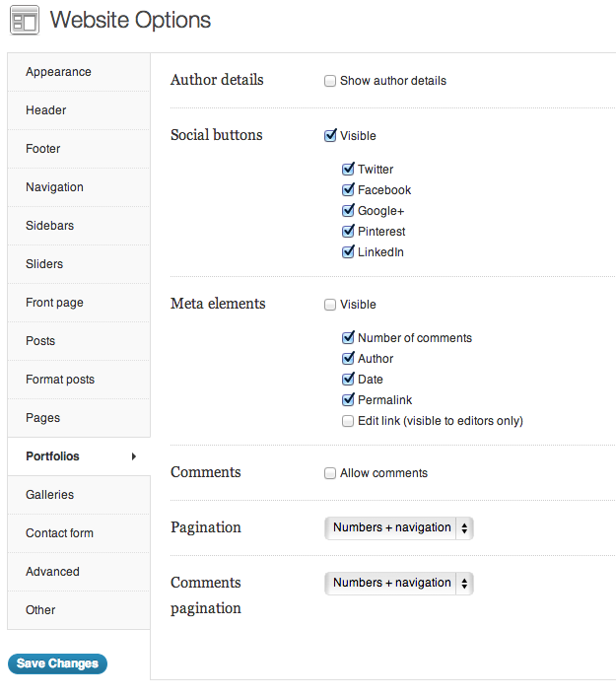The height and width of the screenshot is (697, 616).
Task: Toggle the LinkedIn checkbox
Action: pyautogui.click(x=348, y=252)
